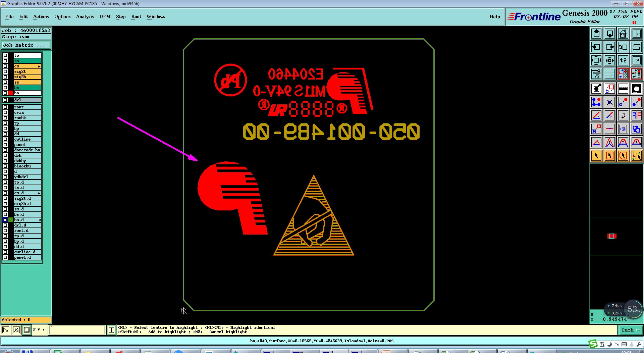This screenshot has width=644, height=353.
Task: Click the zoom out arrows icon
Action: pyautogui.click(x=609, y=60)
